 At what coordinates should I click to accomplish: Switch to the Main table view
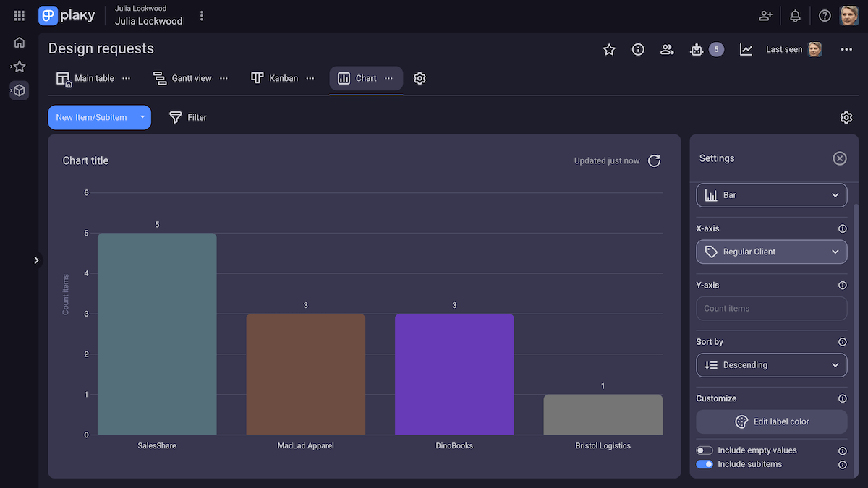[x=94, y=77]
